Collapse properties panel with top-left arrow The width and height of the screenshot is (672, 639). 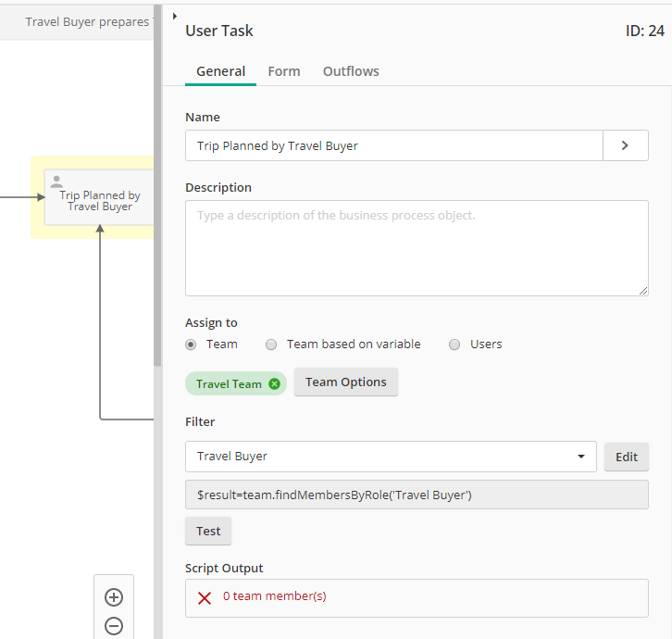175,16
